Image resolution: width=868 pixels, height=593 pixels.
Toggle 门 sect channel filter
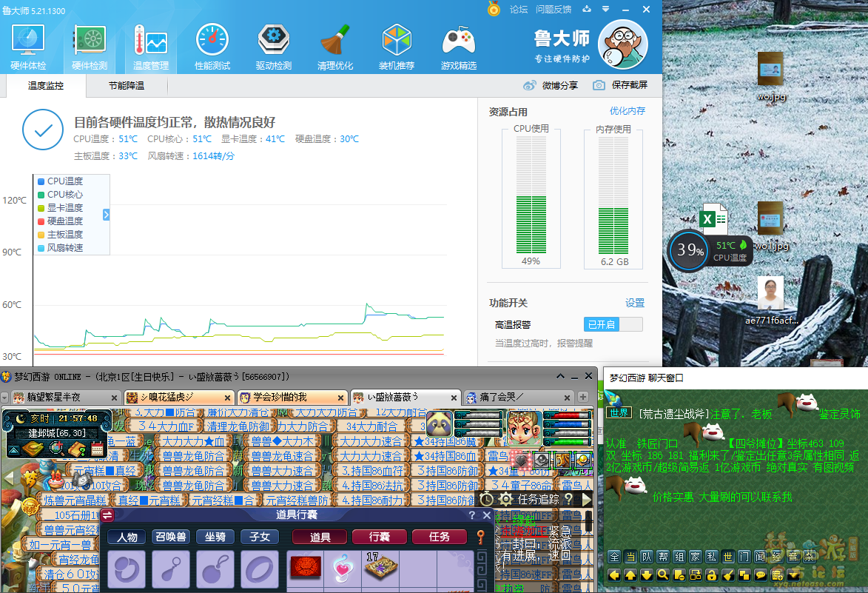tap(744, 557)
